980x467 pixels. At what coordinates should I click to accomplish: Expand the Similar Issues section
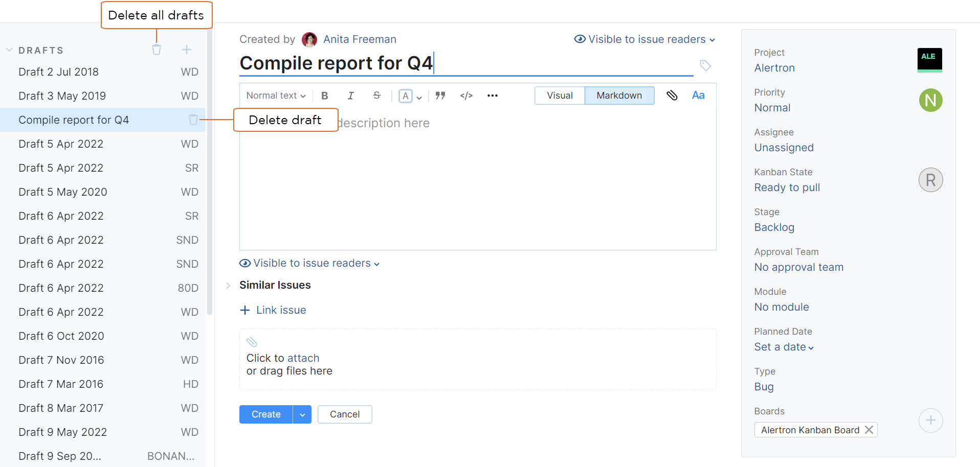(228, 285)
